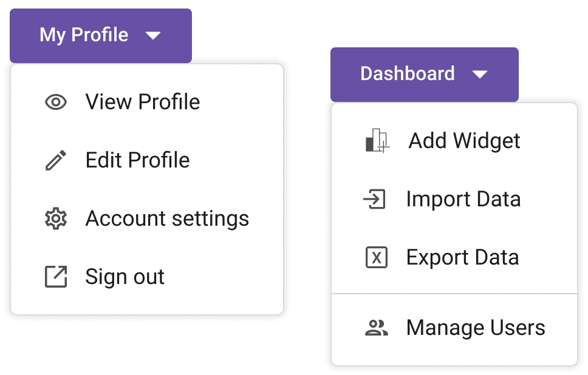This screenshot has height=375, width=588.
Task: Expand the My Profile dropdown arrow
Action: tap(153, 35)
